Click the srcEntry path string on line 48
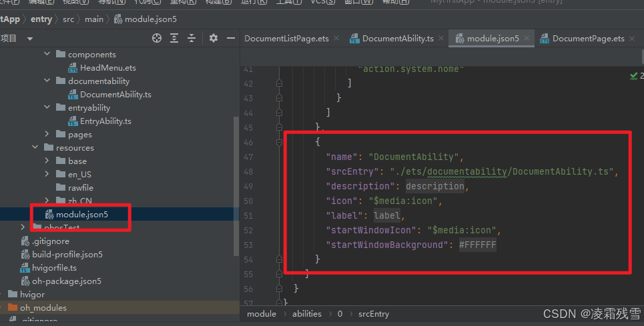Screen dimensions: 644x326 tap(501, 171)
